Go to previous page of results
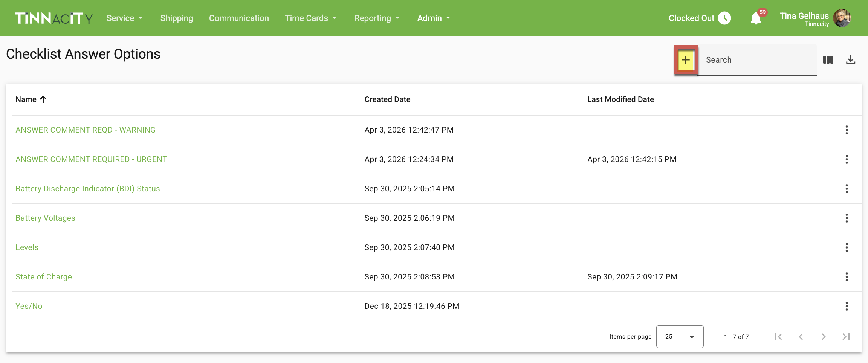868x363 pixels. 801,337
